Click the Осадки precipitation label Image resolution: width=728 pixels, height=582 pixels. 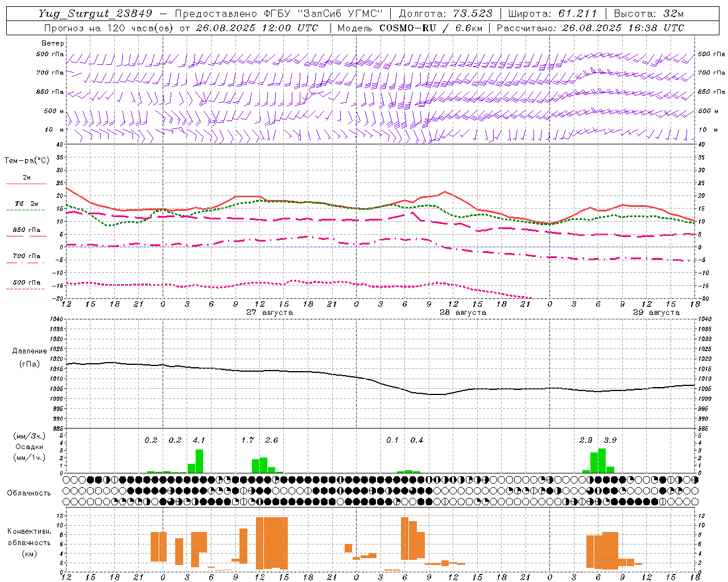click(30, 447)
